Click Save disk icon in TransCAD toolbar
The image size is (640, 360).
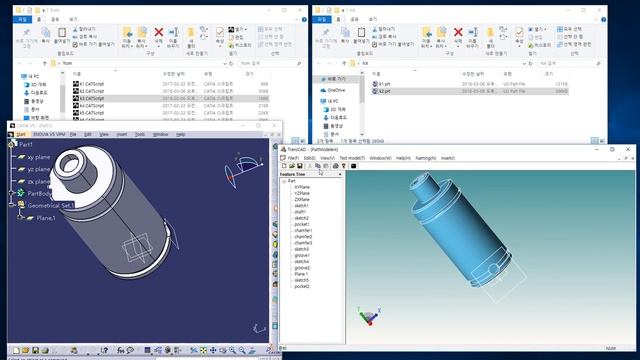tap(300, 166)
